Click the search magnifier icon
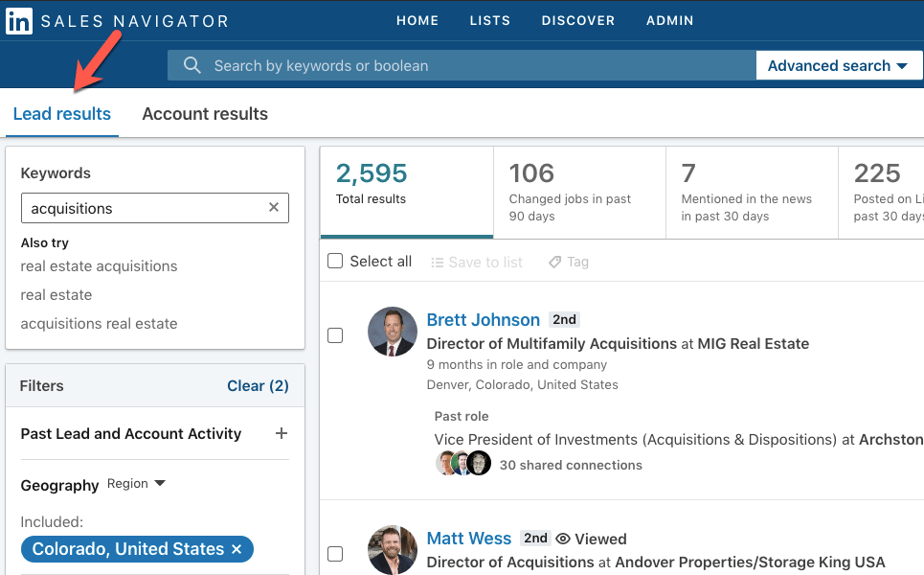The width and height of the screenshot is (924, 575). 192,65
